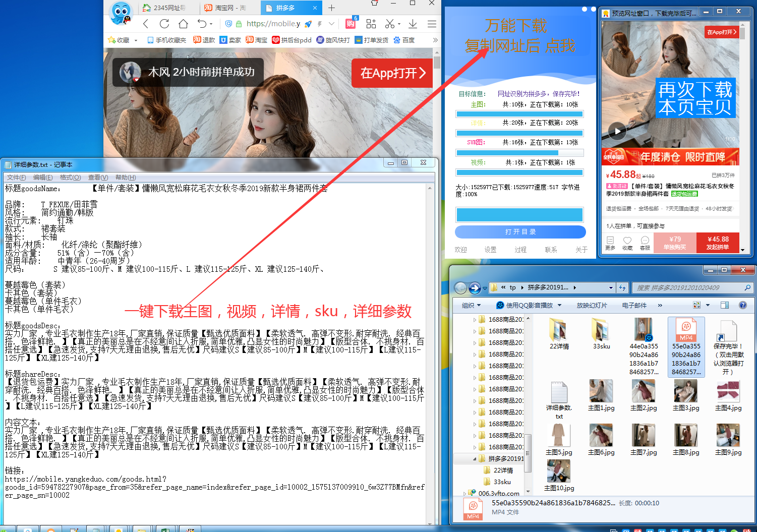Click the shield security icon in address bar
Image resolution: width=757 pixels, height=532 pixels.
(229, 24)
